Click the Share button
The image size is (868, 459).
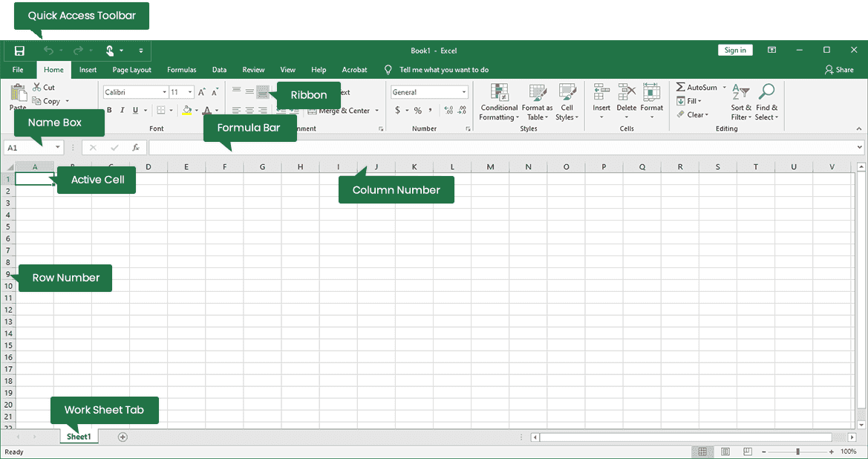[x=839, y=70]
